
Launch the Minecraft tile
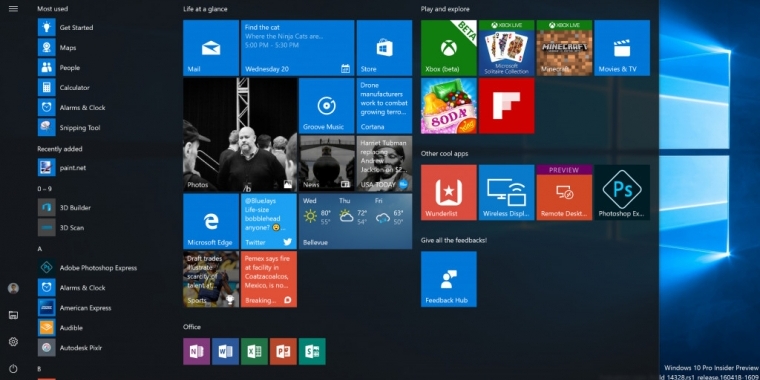coord(564,48)
